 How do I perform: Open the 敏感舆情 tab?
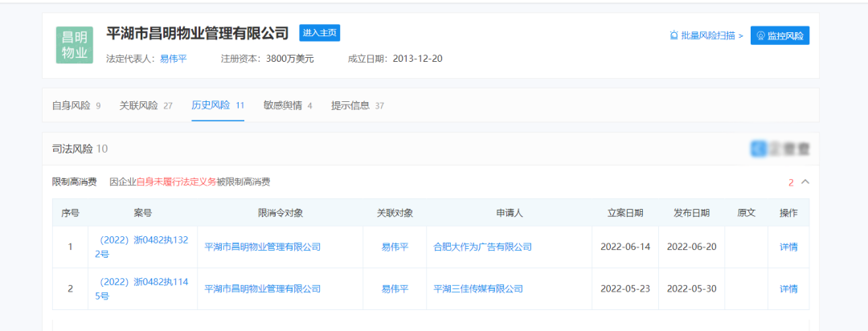288,105
